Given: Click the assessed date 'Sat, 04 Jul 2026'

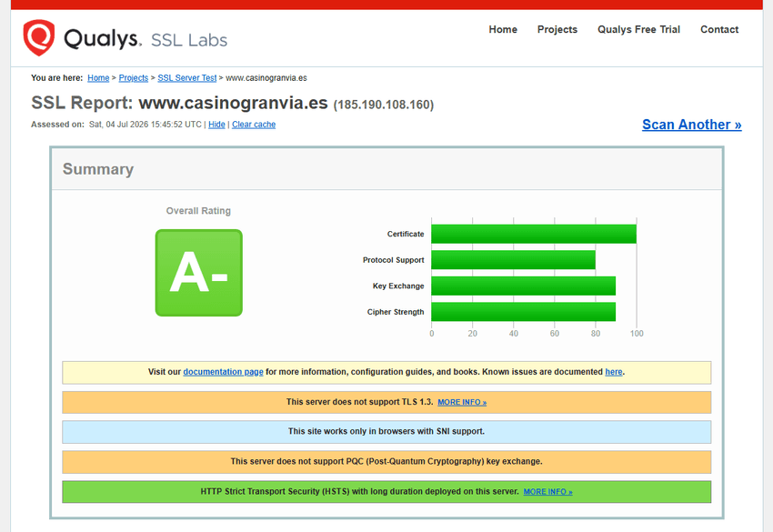Looking at the screenshot, I should pos(119,125).
